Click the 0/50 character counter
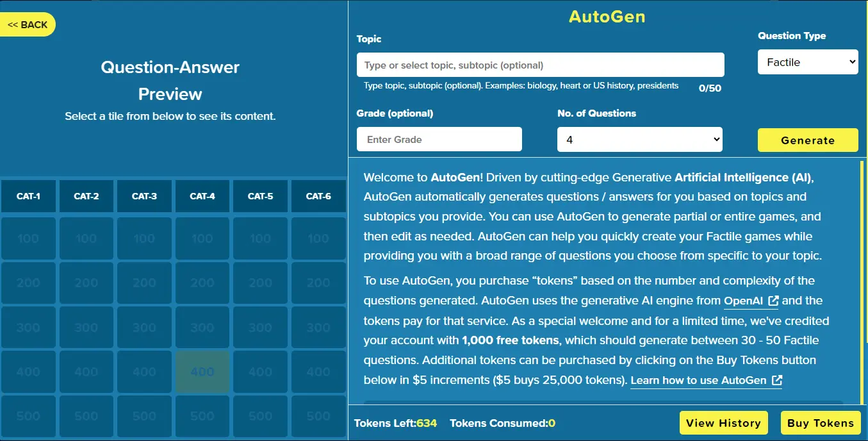This screenshot has width=868, height=441. [710, 88]
